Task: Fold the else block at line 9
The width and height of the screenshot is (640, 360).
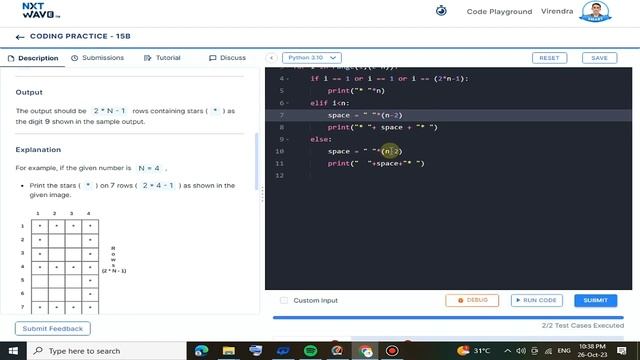Action: pyautogui.click(x=287, y=140)
